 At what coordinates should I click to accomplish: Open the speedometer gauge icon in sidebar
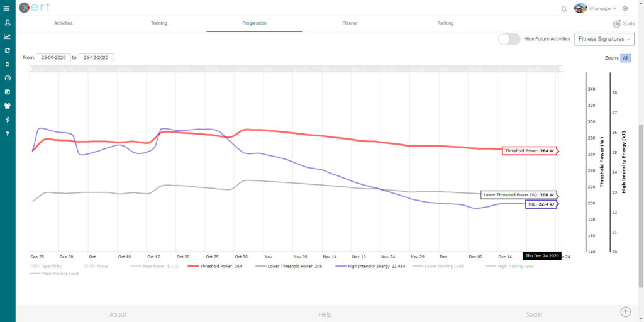click(7, 78)
